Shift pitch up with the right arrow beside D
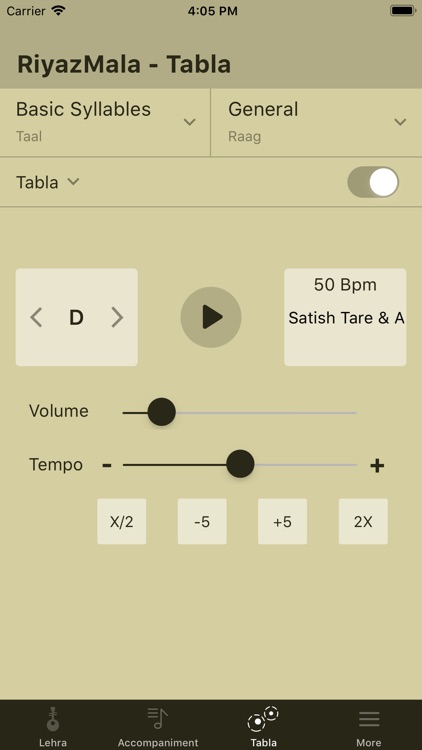The height and width of the screenshot is (750, 422). [x=117, y=318]
